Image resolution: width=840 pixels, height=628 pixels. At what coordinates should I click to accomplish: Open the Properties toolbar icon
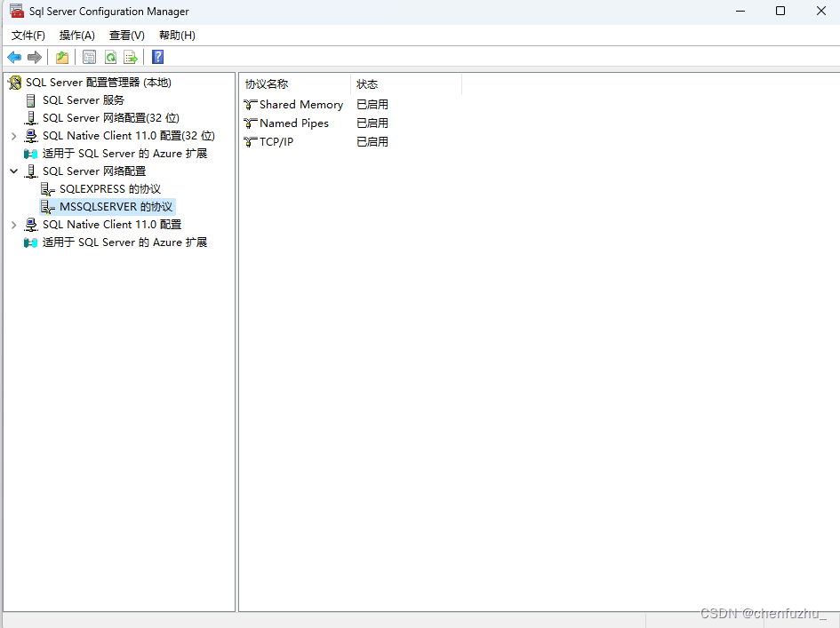coord(90,57)
